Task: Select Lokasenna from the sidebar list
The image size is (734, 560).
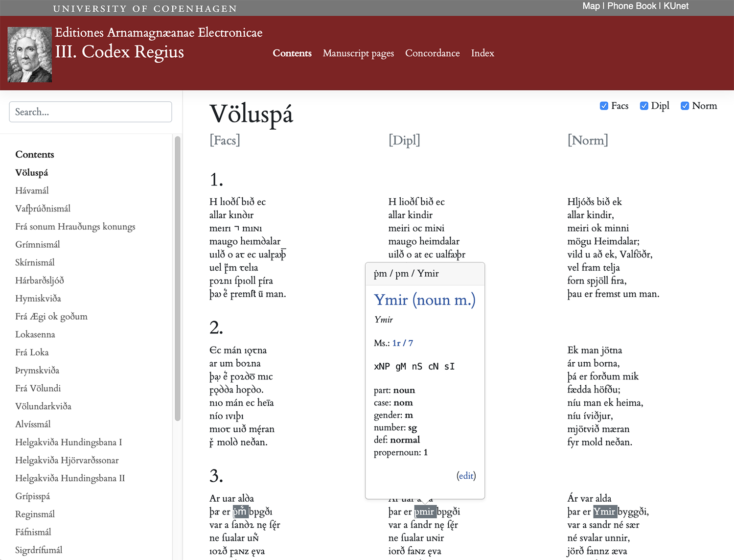Action: [35, 334]
